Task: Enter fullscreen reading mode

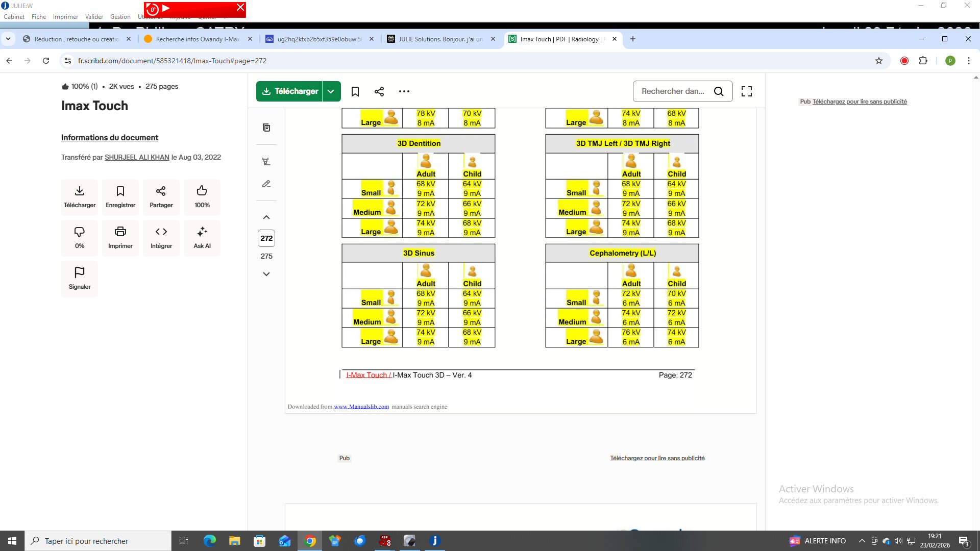Action: [747, 91]
